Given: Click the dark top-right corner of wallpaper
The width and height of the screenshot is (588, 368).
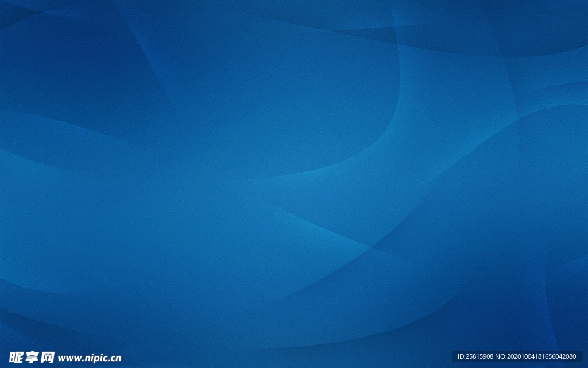Looking at the screenshot, I should pyautogui.click(x=568, y=17).
